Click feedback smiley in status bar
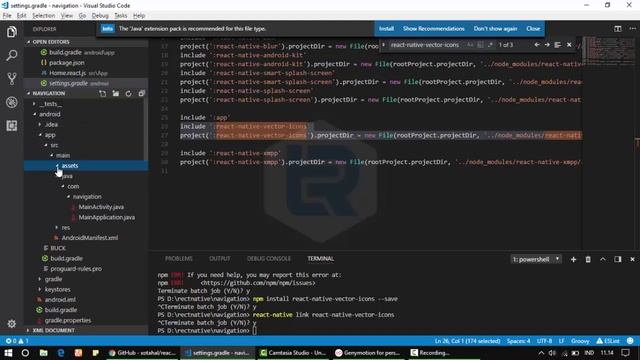 tap(630, 340)
